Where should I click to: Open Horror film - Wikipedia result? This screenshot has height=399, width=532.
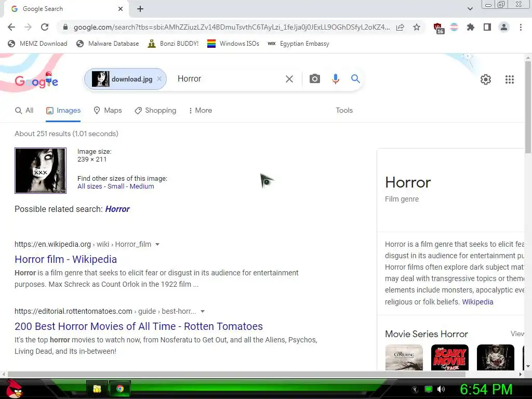[x=65, y=259]
